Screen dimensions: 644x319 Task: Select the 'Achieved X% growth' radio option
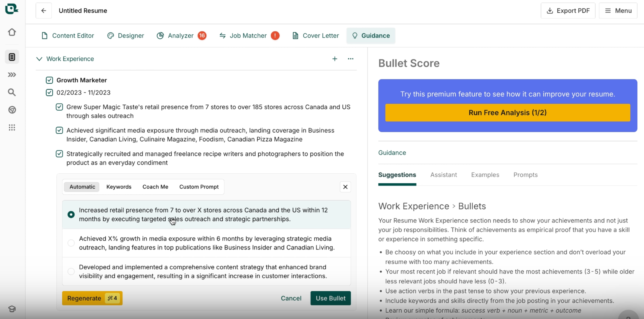point(71,243)
